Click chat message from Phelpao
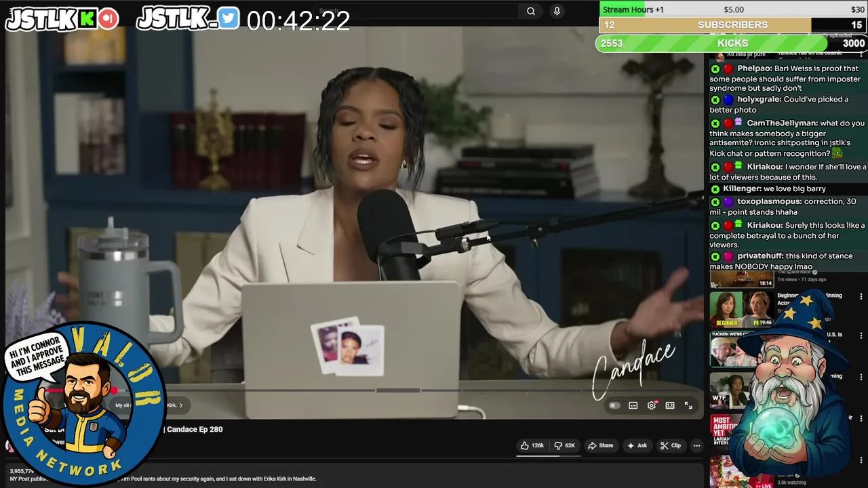Image resolution: width=868 pixels, height=488 pixels. click(787, 78)
